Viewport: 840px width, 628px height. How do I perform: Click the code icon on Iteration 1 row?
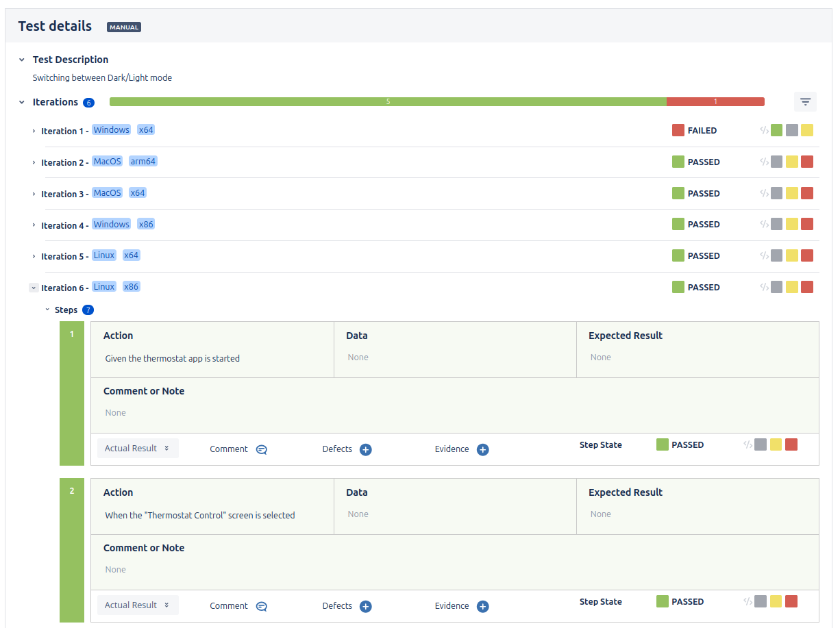(764, 130)
